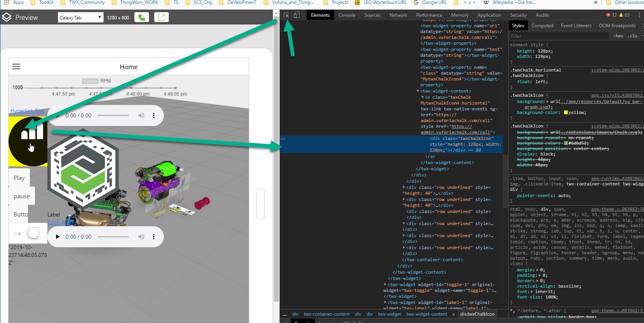
Task: Open the Computed styles tab
Action: (542, 26)
